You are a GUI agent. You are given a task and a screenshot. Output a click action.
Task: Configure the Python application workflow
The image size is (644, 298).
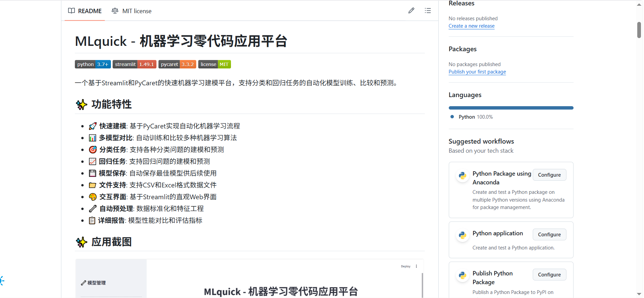click(x=549, y=235)
